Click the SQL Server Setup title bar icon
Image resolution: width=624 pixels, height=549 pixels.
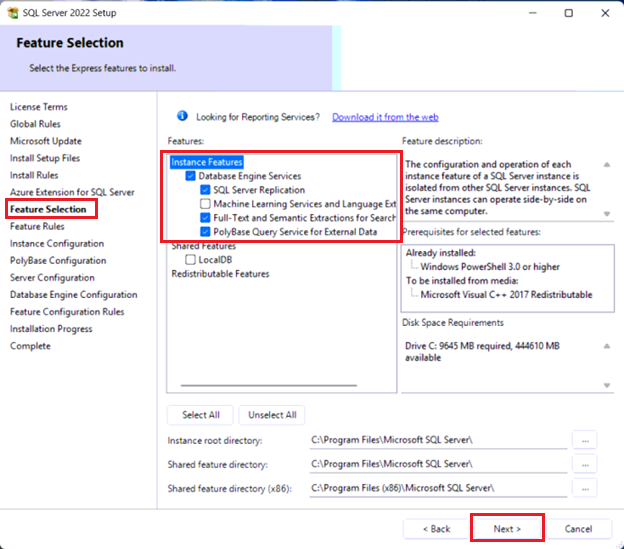(x=13, y=13)
